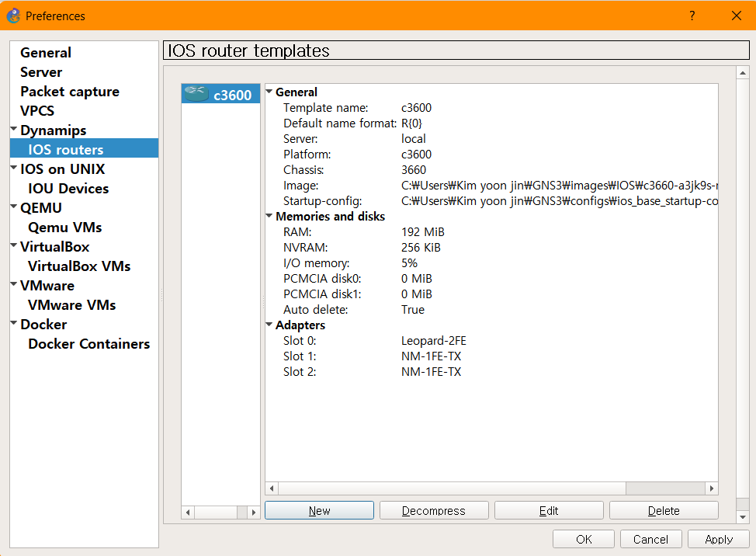Open Qemu VMs page
This screenshot has height=556, width=756.
pyautogui.click(x=65, y=227)
